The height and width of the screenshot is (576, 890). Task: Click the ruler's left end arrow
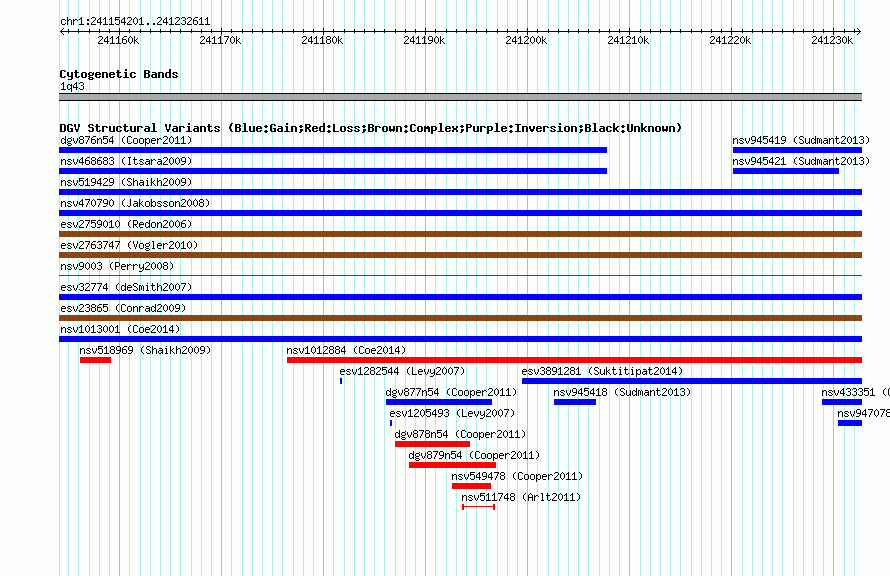pos(62,32)
